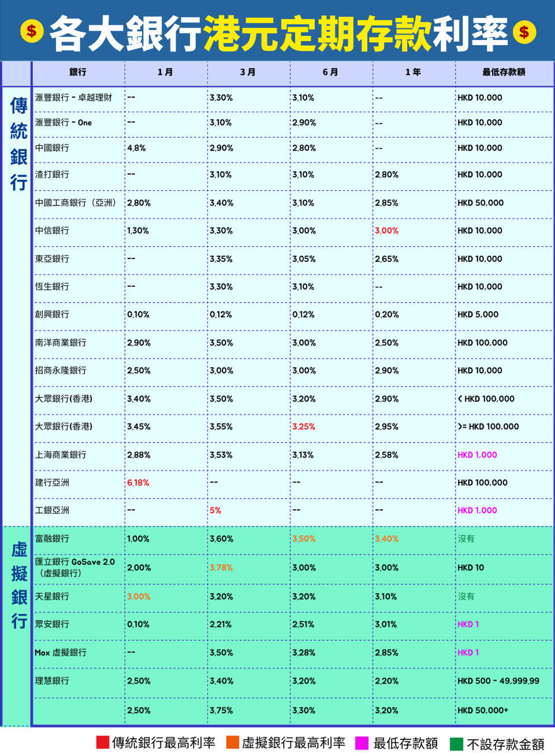Select the Mox 虛擬銀行 row name
The image size is (555, 756).
pos(61,652)
